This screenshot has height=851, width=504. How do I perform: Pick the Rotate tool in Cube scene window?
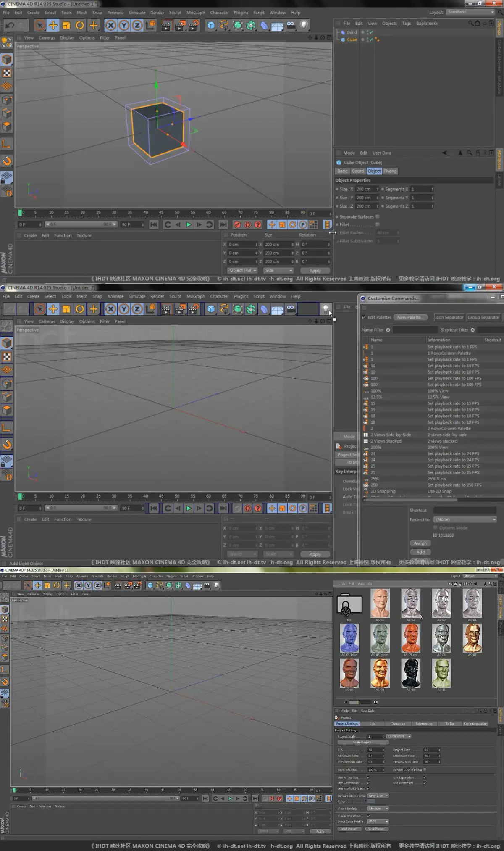(x=80, y=26)
